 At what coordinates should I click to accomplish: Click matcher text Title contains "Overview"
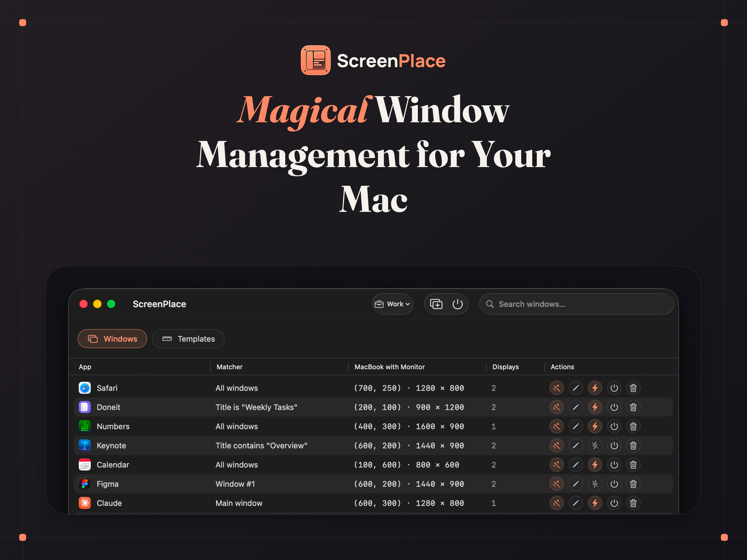pos(261,446)
